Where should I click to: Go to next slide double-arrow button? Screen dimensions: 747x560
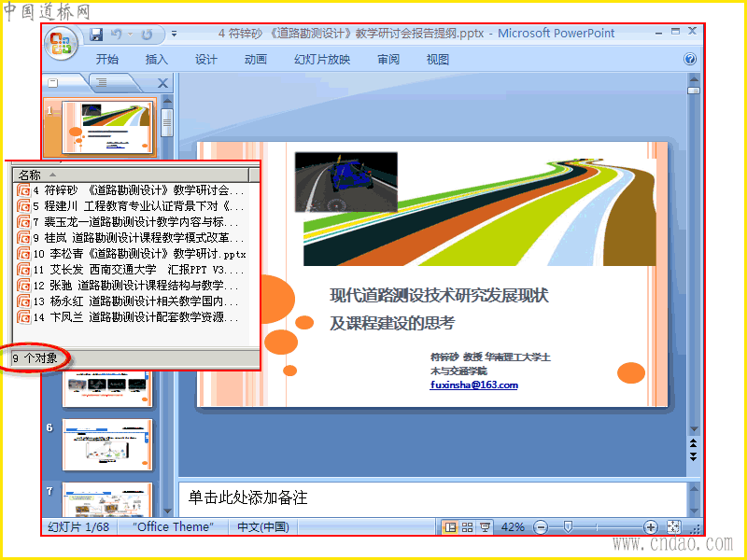(x=694, y=456)
